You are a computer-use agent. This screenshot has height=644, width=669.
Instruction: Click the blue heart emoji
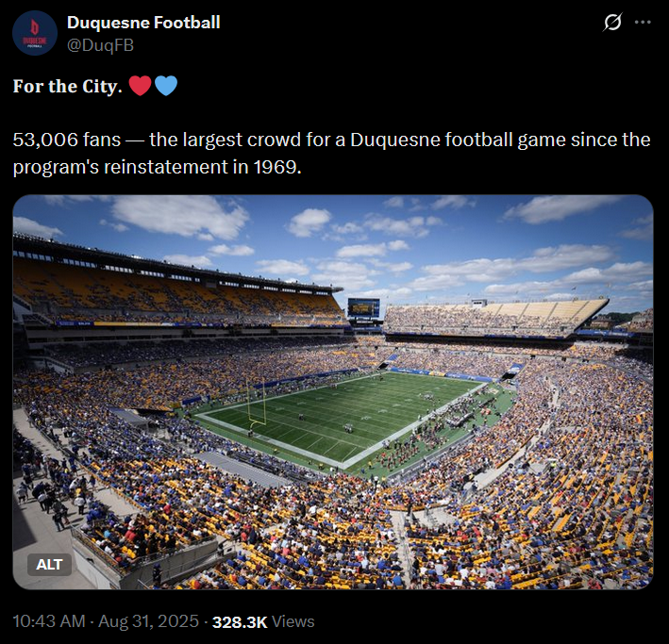pyautogui.click(x=165, y=86)
